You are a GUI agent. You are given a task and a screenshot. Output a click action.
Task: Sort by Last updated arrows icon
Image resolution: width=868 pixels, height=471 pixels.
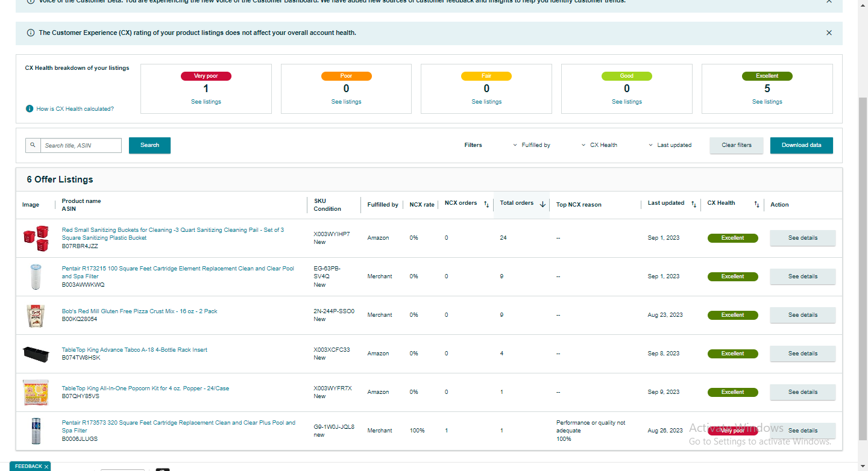point(694,205)
